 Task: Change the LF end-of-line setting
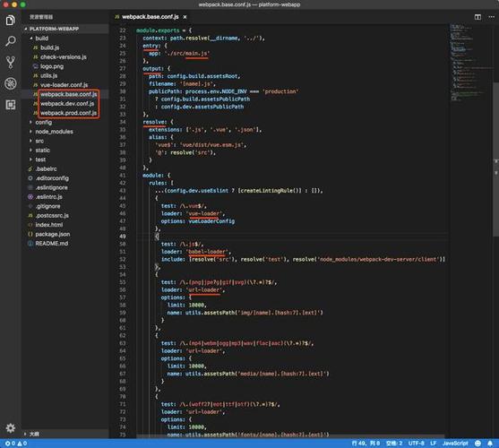[x=433, y=444]
